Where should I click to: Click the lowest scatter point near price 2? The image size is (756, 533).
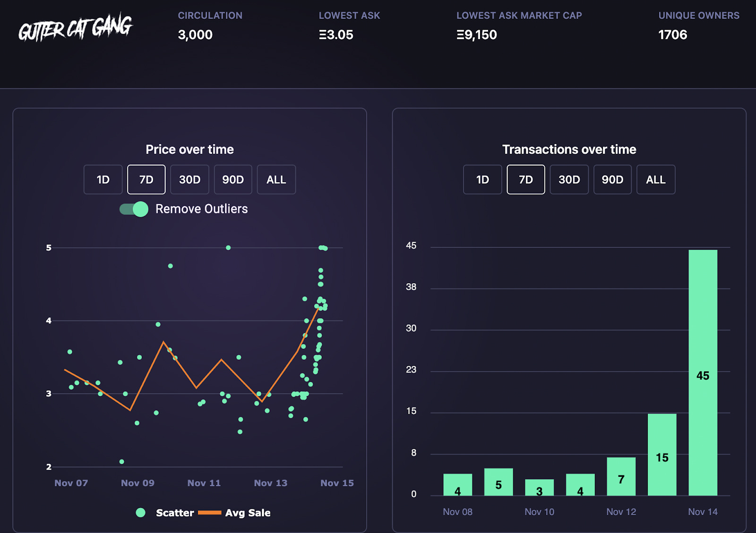click(x=122, y=462)
